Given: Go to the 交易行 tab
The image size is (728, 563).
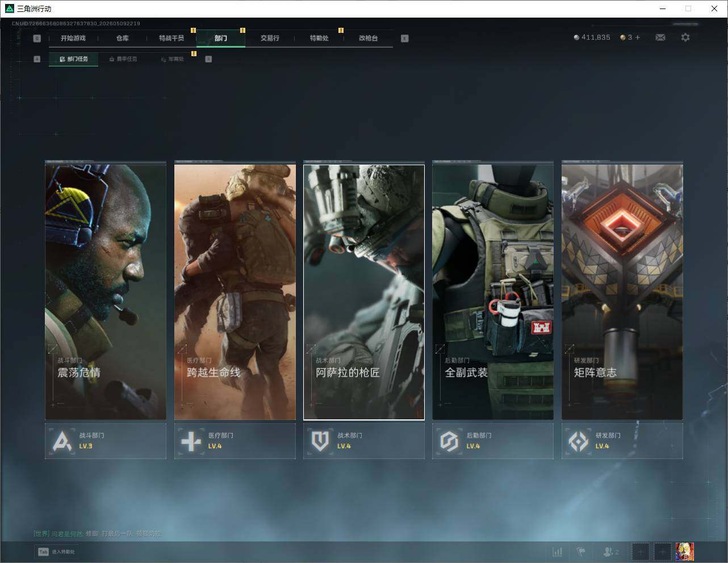Looking at the screenshot, I should (x=270, y=38).
